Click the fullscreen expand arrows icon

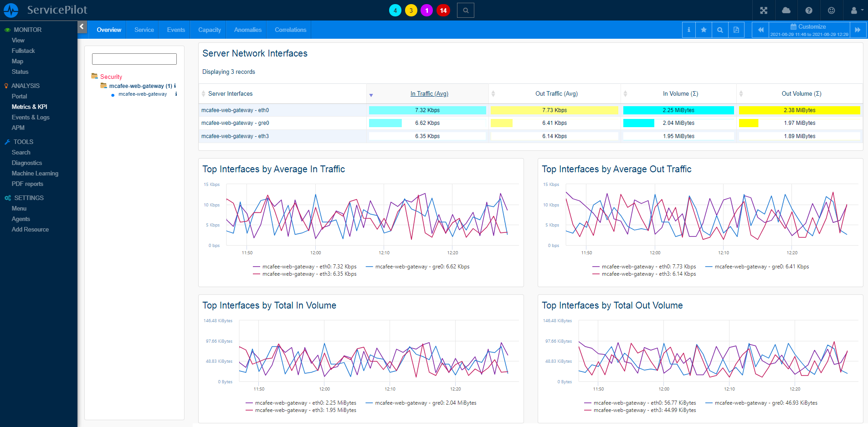click(764, 10)
